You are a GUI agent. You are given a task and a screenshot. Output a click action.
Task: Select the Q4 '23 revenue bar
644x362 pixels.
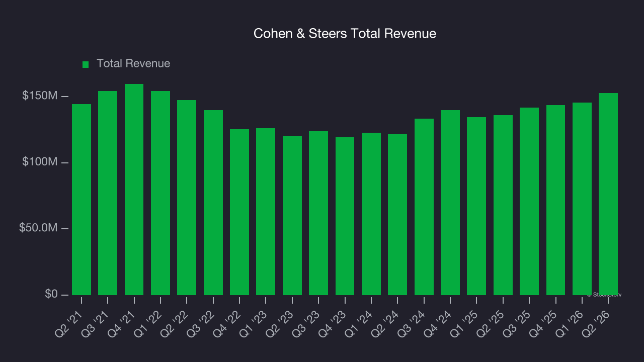point(345,216)
